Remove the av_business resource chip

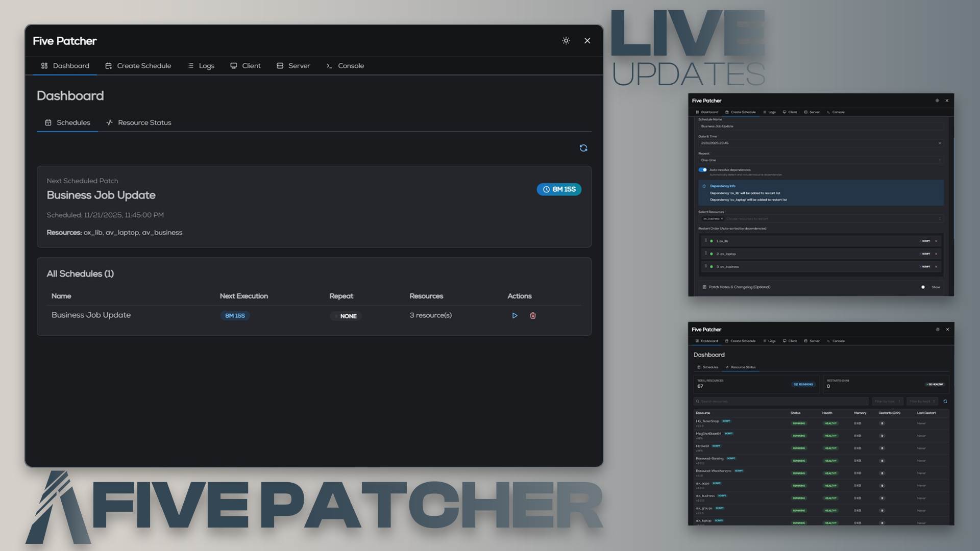[x=722, y=219]
